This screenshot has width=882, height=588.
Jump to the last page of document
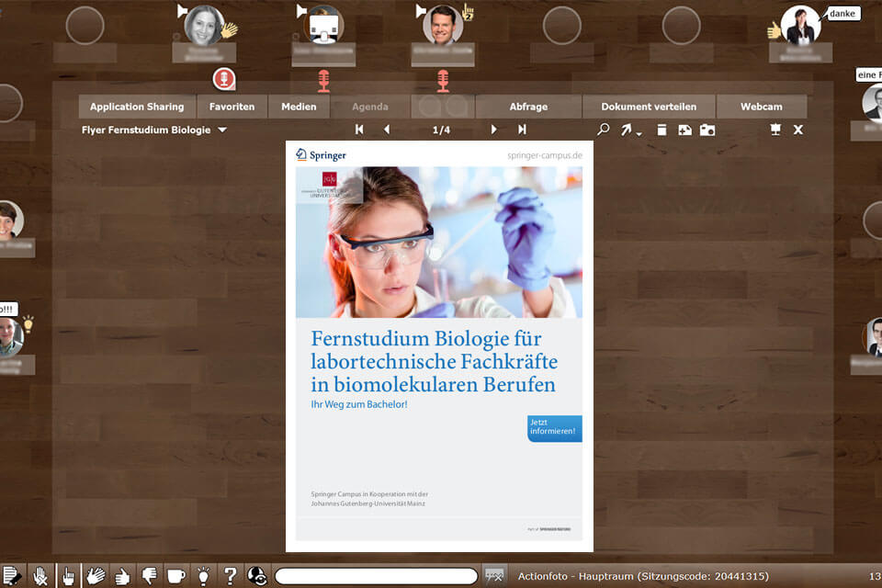click(522, 130)
